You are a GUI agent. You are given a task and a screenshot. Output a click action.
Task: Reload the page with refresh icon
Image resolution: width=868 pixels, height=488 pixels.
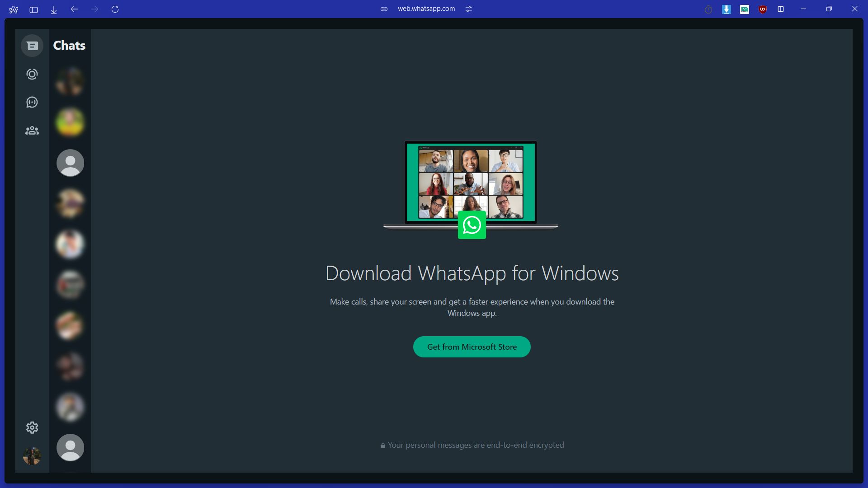coord(115,9)
